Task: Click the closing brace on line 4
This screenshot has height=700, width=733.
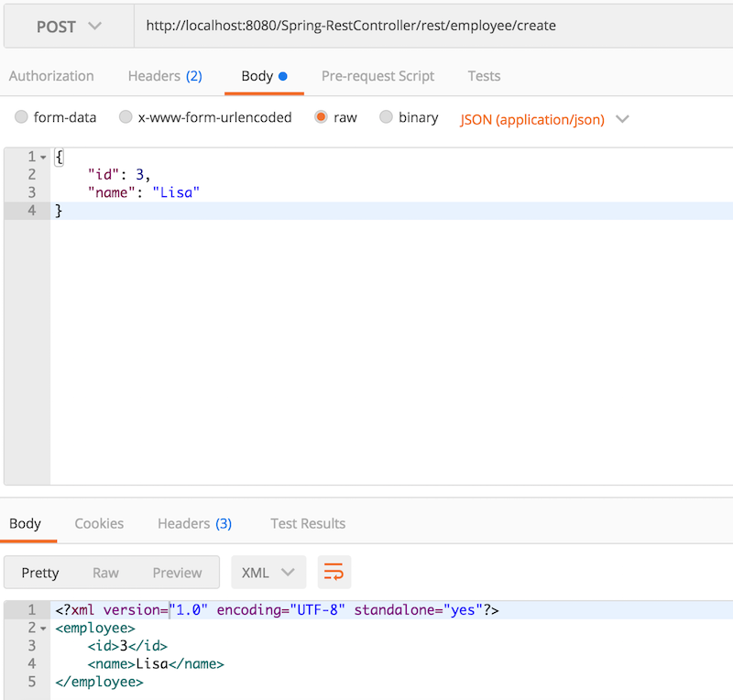Action: coord(59,211)
